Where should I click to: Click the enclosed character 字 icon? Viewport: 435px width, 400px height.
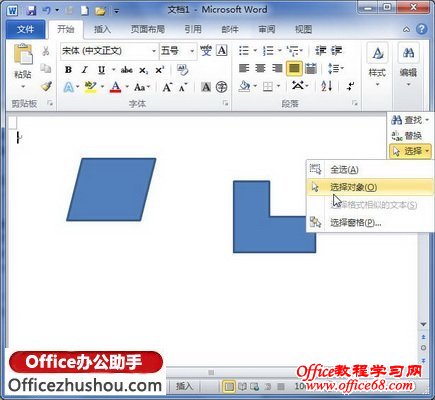[x=221, y=87]
